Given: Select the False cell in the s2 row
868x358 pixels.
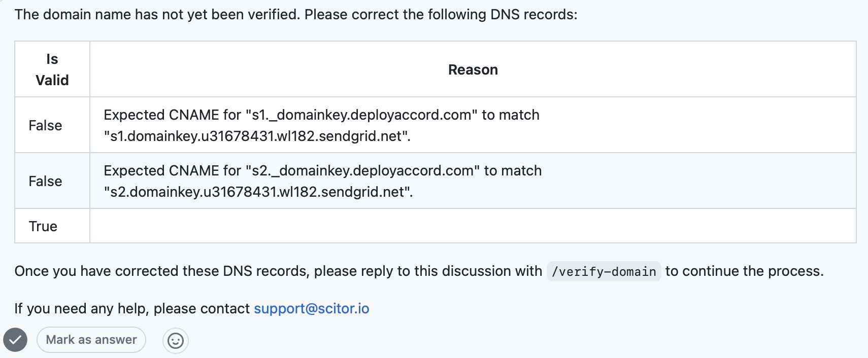Looking at the screenshot, I should pyautogui.click(x=45, y=181).
